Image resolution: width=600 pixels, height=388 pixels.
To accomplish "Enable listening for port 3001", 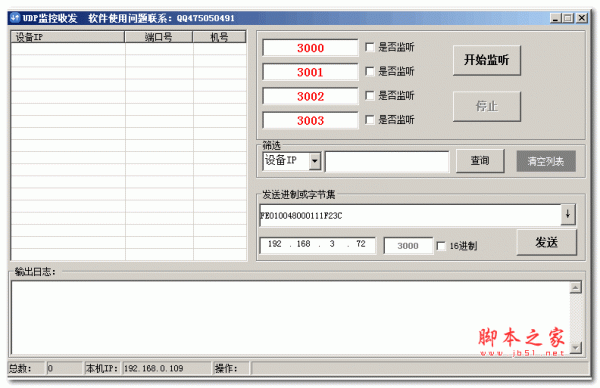I will [x=370, y=71].
